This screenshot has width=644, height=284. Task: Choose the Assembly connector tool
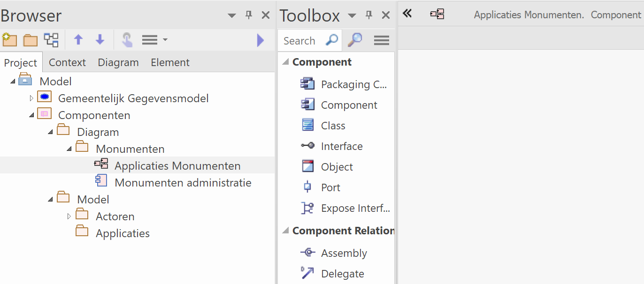(x=344, y=253)
